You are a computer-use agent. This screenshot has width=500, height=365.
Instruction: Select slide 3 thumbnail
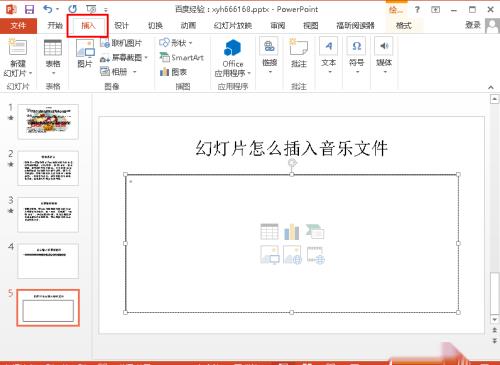click(48, 215)
